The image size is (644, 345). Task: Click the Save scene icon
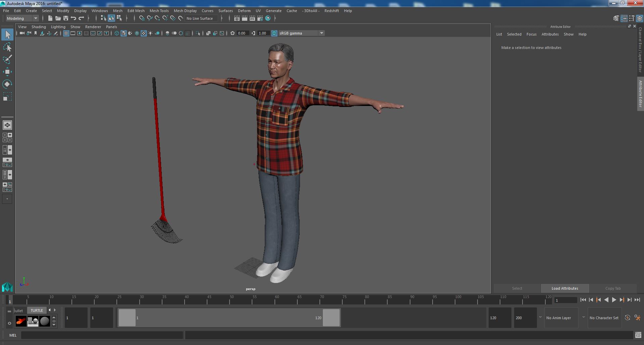click(66, 18)
